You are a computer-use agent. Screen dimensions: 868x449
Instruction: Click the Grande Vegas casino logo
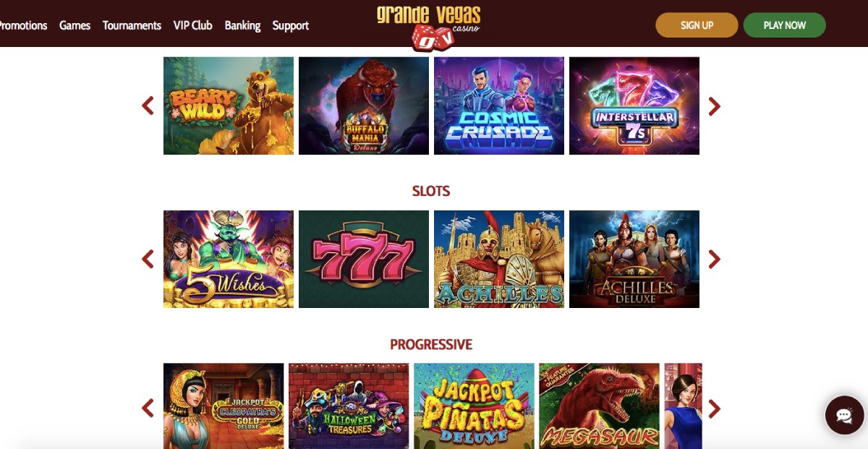pos(428,27)
